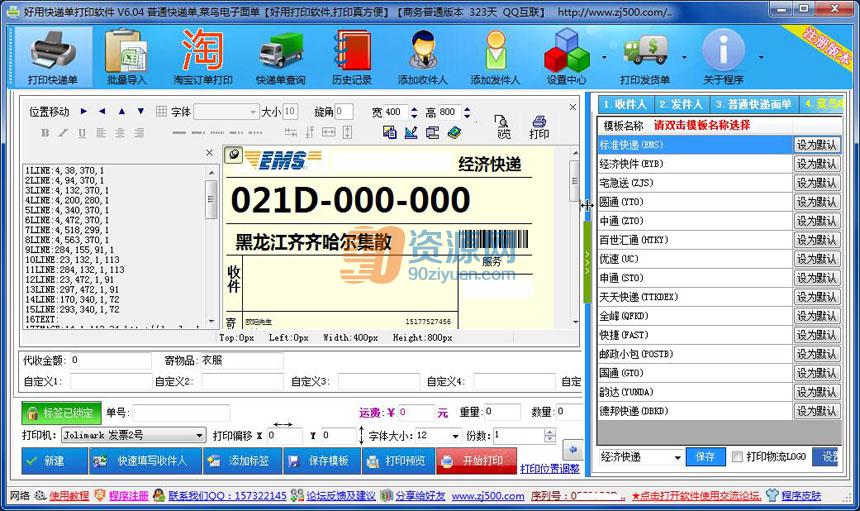Open the print position adjustment (打印位置调整) link
The image size is (860, 511).
[x=550, y=468]
